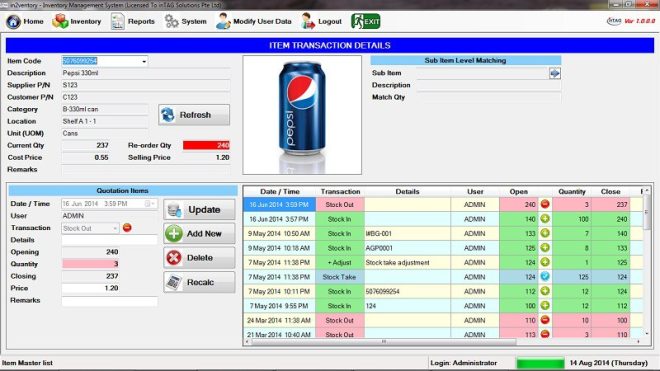The image size is (660, 371).
Task: Select the Stock Take transaction row
Action: pos(443,277)
